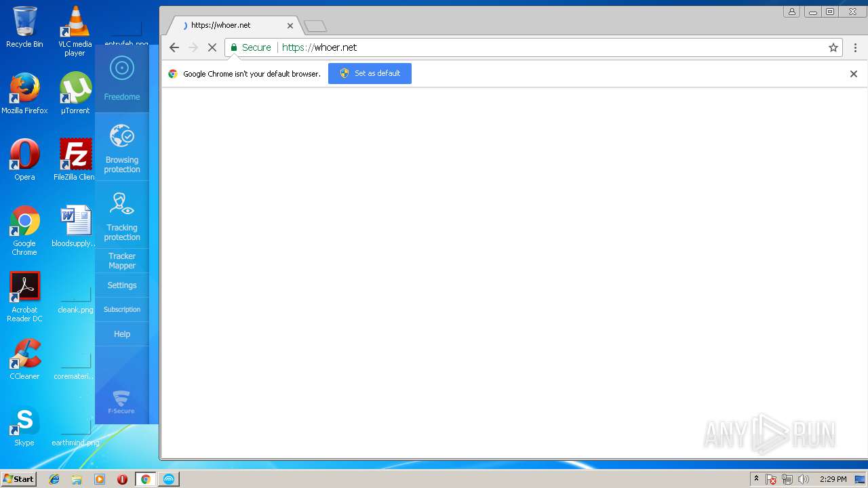Click the network tray icon
The image size is (868, 488).
(787, 479)
